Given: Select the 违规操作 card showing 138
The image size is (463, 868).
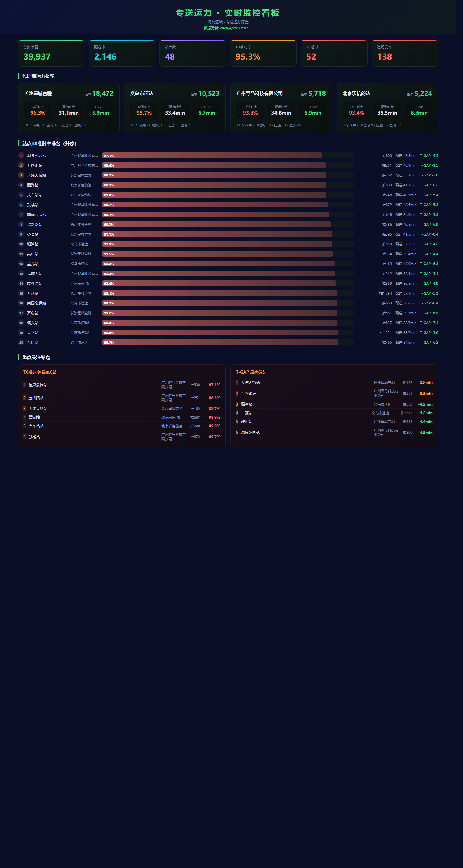Looking at the screenshot, I should tap(405, 53).
